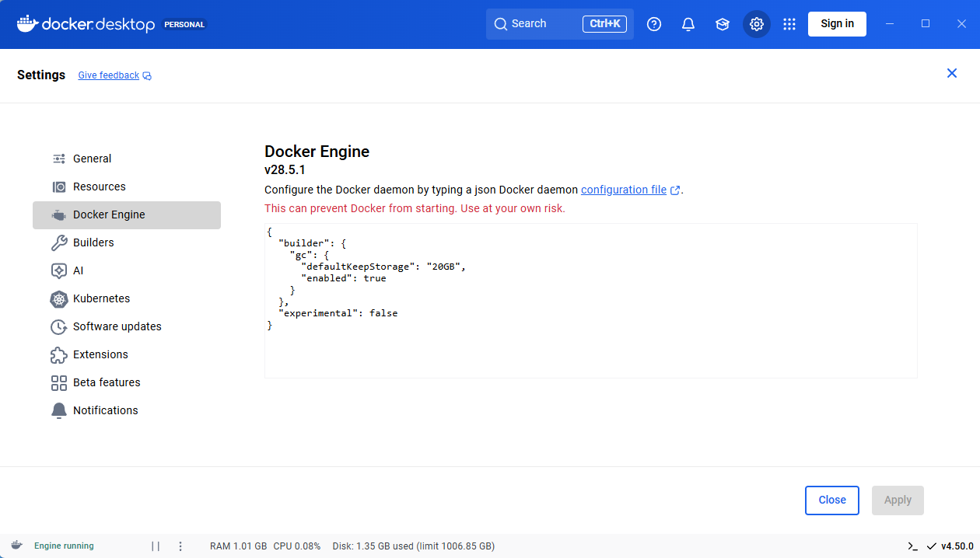
Task: Click the Docker Desktop whale logo
Action: click(x=26, y=23)
